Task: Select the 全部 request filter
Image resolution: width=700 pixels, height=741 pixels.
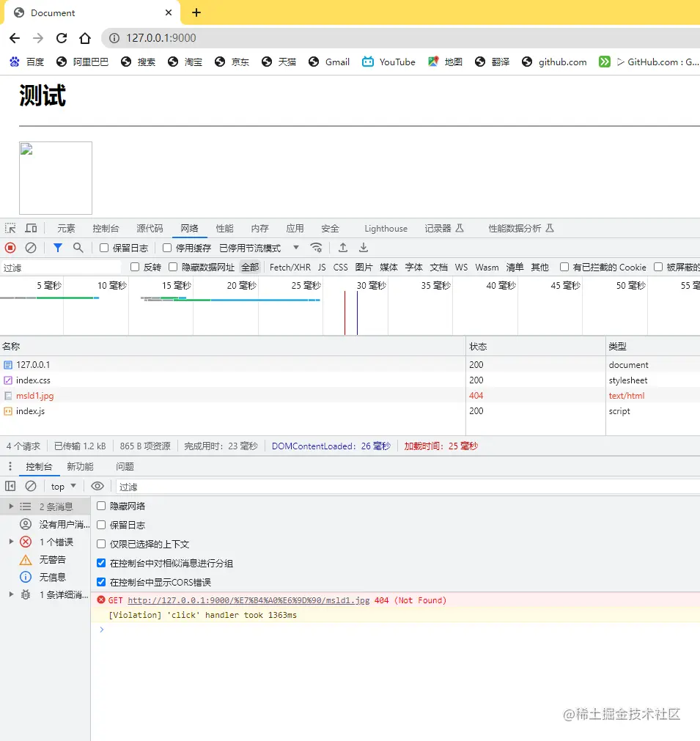Action: pos(250,267)
